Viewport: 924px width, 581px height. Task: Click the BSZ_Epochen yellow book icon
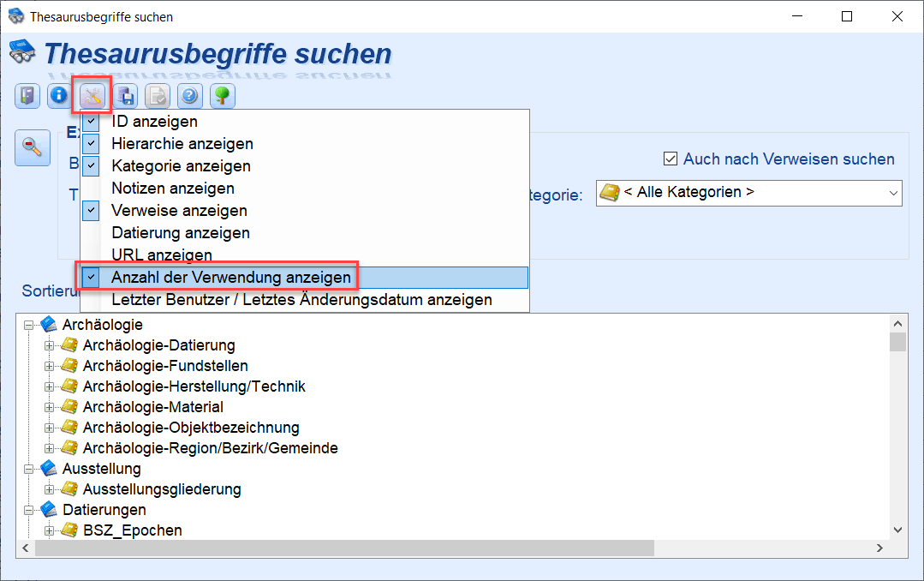(x=69, y=530)
